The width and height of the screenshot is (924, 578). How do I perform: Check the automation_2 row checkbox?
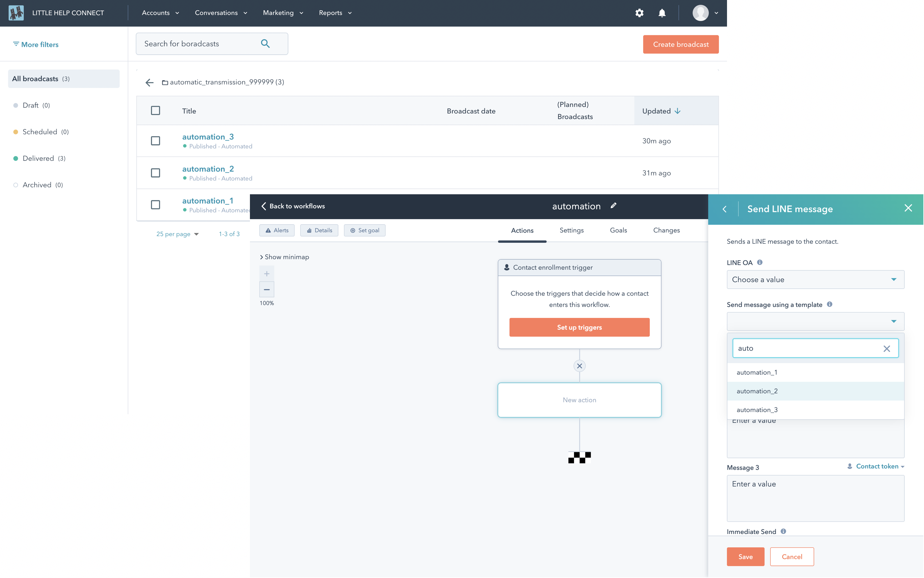pos(155,173)
